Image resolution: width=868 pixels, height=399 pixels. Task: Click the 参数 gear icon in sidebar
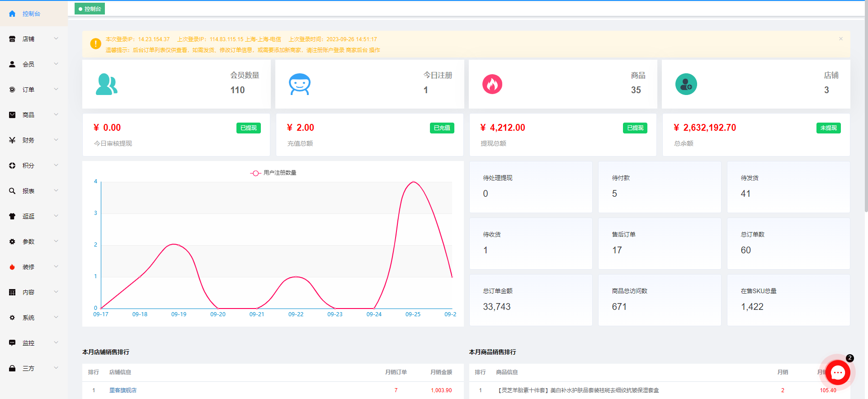click(12, 242)
